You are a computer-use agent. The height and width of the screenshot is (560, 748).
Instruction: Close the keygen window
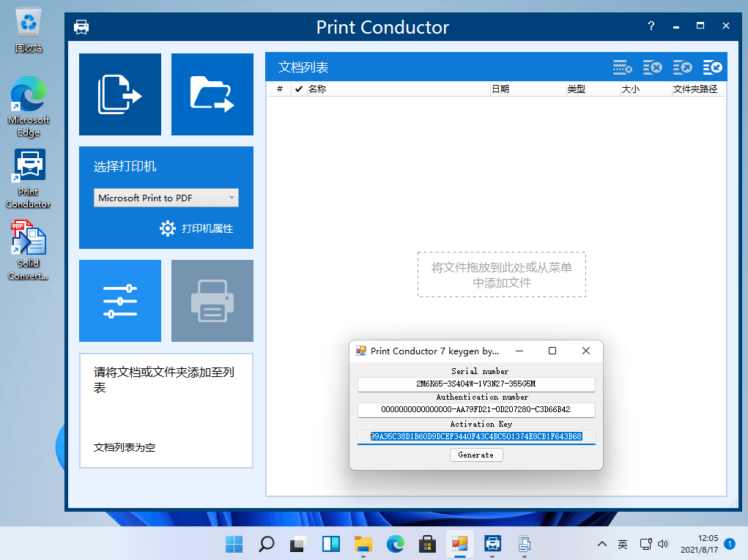[x=586, y=351]
